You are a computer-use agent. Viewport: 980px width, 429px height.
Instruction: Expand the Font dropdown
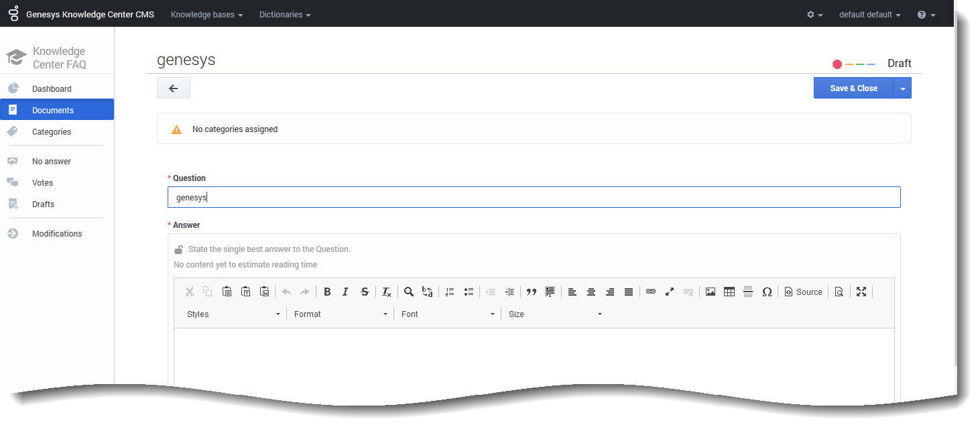click(x=448, y=314)
